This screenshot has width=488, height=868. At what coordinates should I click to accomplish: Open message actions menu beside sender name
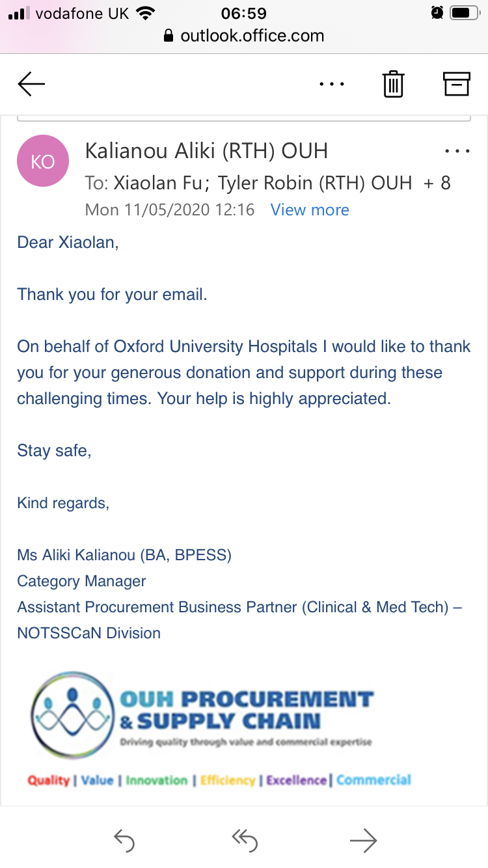(456, 151)
